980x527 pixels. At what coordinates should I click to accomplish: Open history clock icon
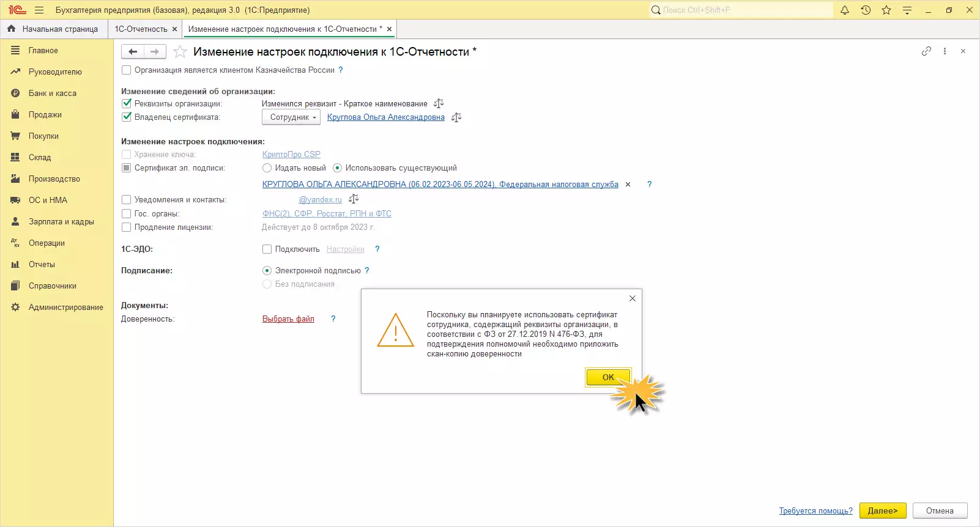tap(866, 10)
